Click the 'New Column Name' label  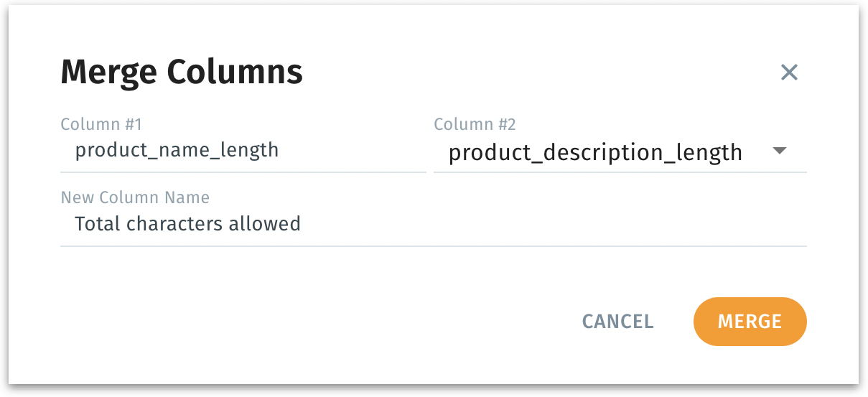(x=135, y=197)
